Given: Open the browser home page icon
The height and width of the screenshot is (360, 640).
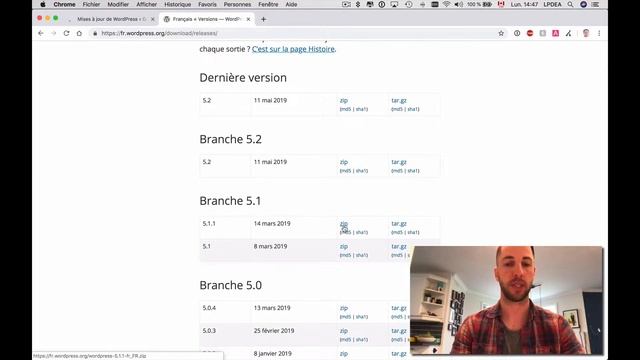Looking at the screenshot, I should [x=79, y=33].
